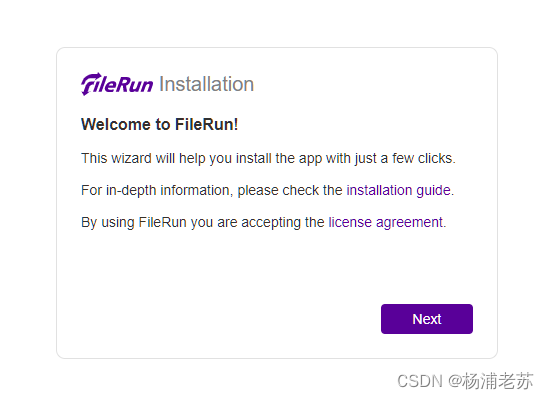
Task: Open the installation guide link
Action: click(398, 190)
